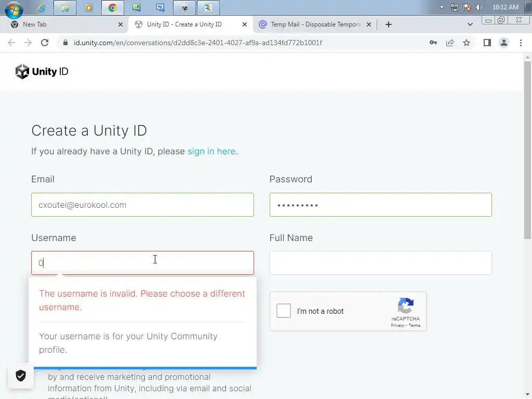Click the scrollbar down arrow

528,395
